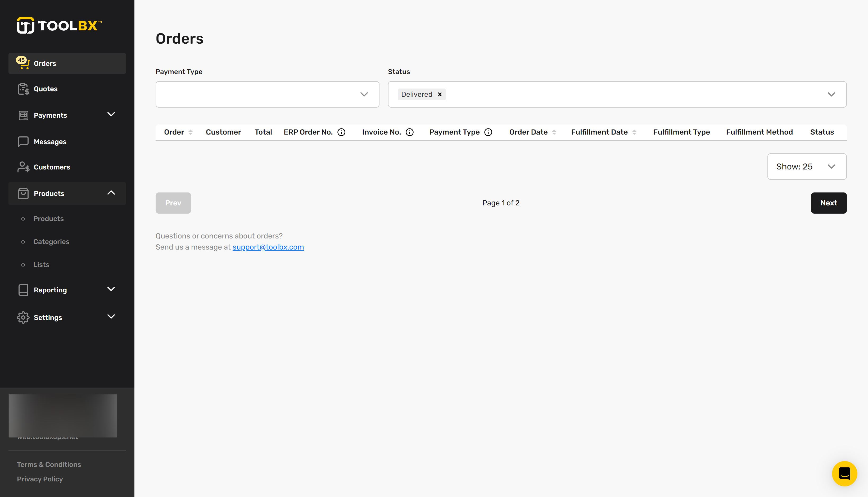Image resolution: width=868 pixels, height=497 pixels.
Task: Click the support@toolbx.com link
Action: click(268, 246)
